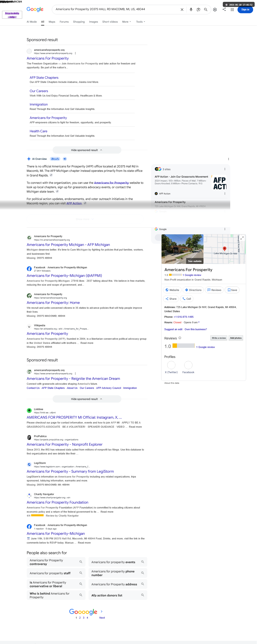
Task: Click Add photos button
Action: point(236,338)
